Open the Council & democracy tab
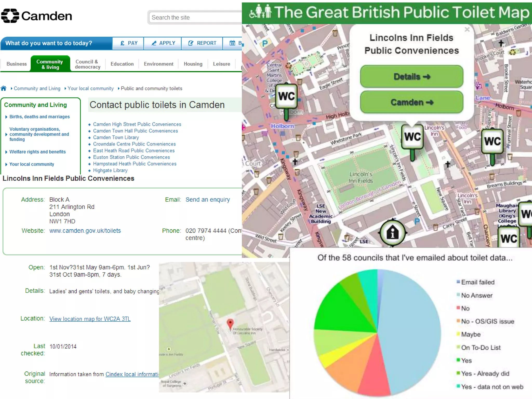The width and height of the screenshot is (532, 399). click(x=88, y=64)
